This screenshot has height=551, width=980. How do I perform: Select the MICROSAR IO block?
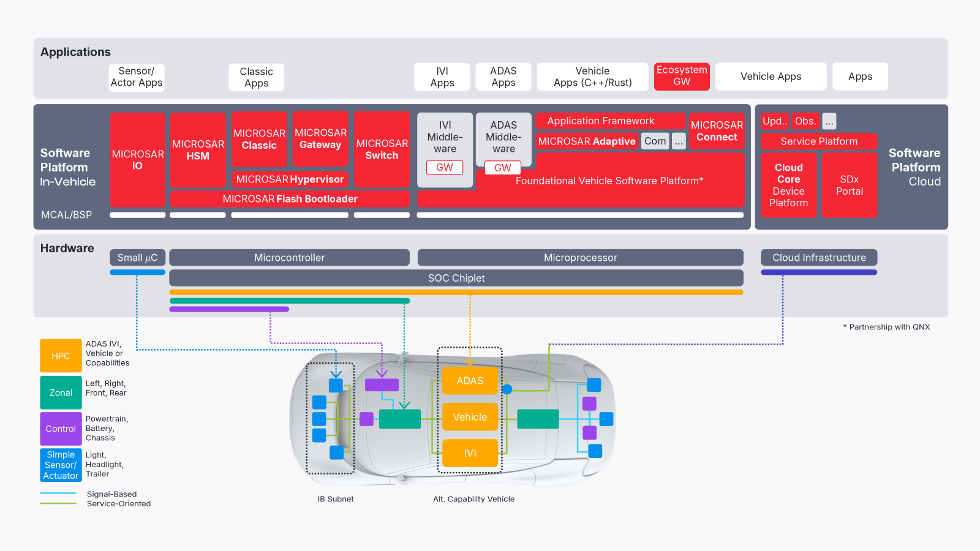[x=137, y=160]
